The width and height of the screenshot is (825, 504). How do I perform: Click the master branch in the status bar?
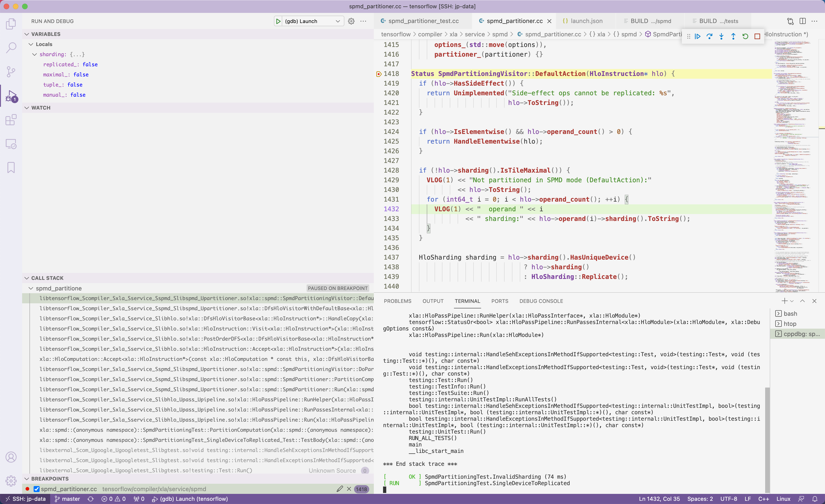pos(67,499)
